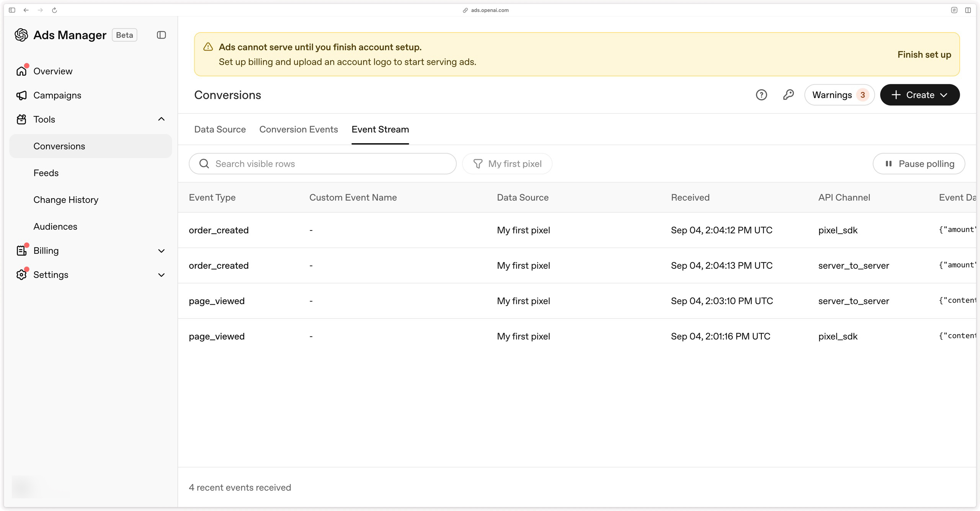Viewport: 980px width, 511px height.
Task: Click Custom Event Name column header
Action: [x=353, y=198]
